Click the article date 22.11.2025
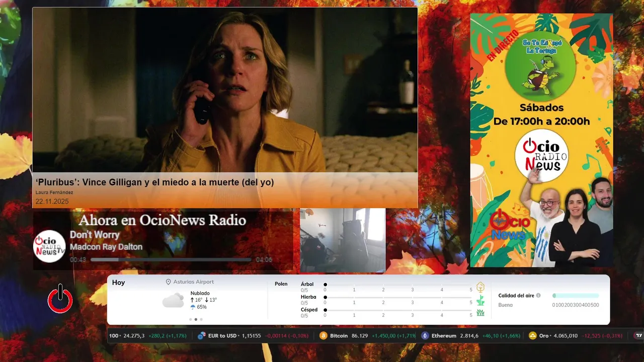This screenshot has height=362, width=644. coord(52,202)
